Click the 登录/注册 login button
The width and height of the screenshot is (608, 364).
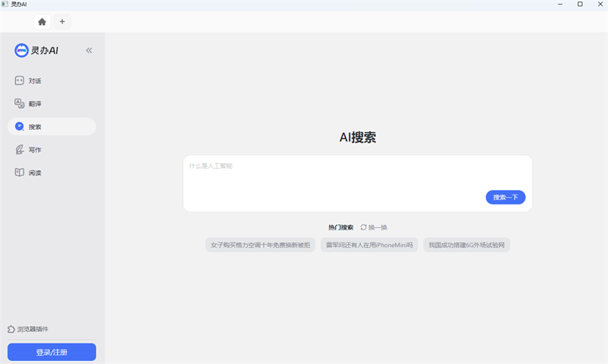click(52, 352)
